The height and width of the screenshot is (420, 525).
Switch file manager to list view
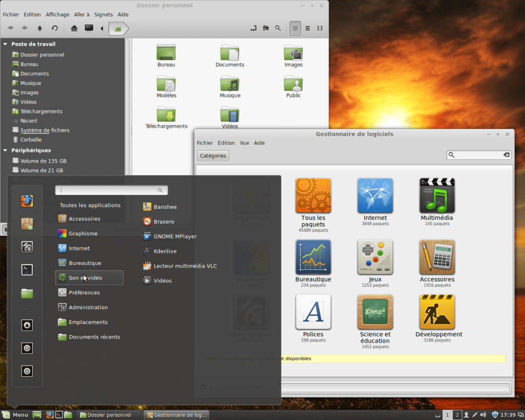(308, 28)
